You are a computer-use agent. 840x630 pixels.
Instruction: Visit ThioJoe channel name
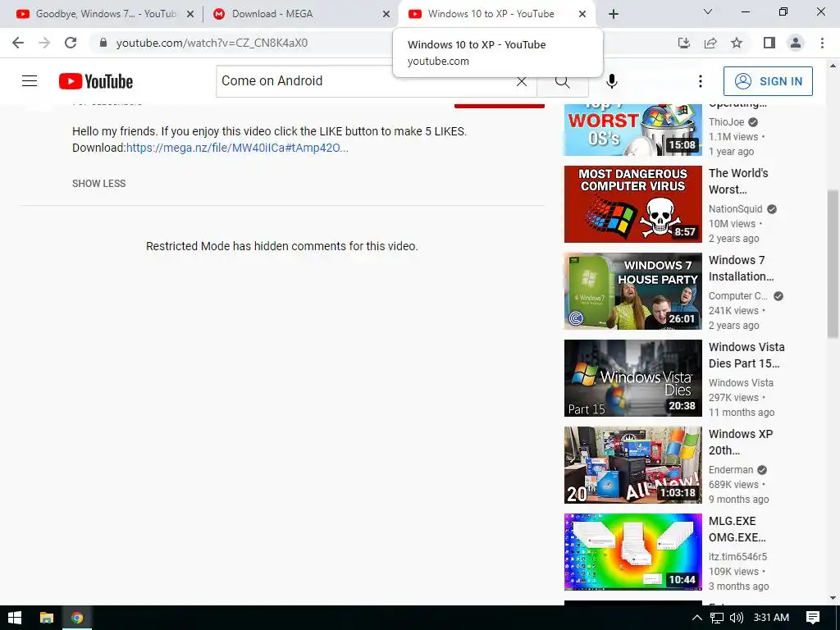click(727, 122)
